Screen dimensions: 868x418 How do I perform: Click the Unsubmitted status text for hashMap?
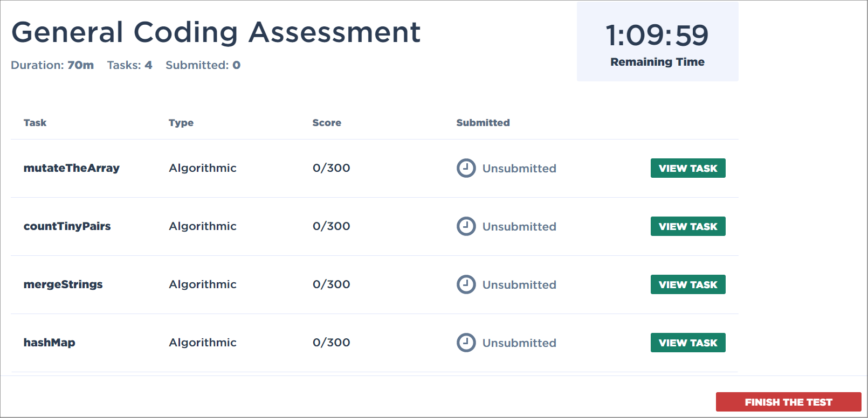(520, 343)
